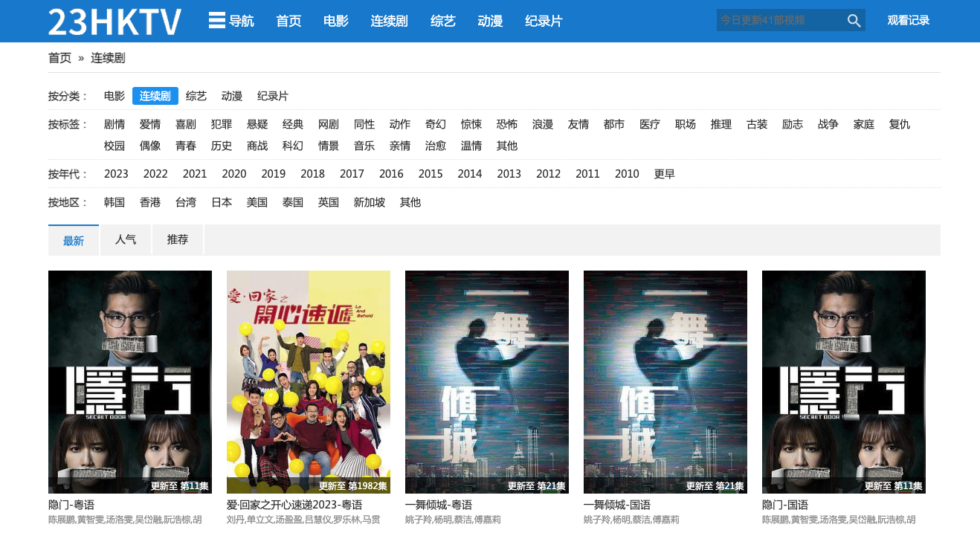Filter by region 美国
This screenshot has width=980, height=533.
coord(257,202)
